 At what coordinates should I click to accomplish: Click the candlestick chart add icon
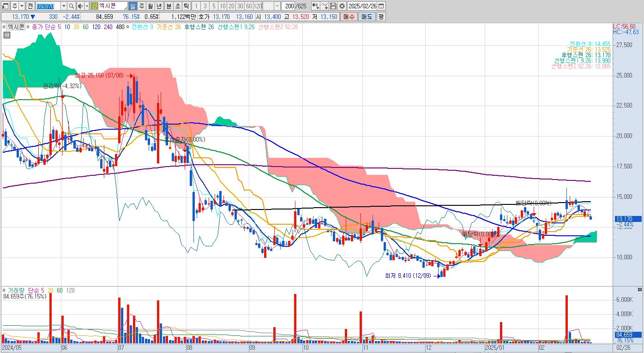(315, 6)
